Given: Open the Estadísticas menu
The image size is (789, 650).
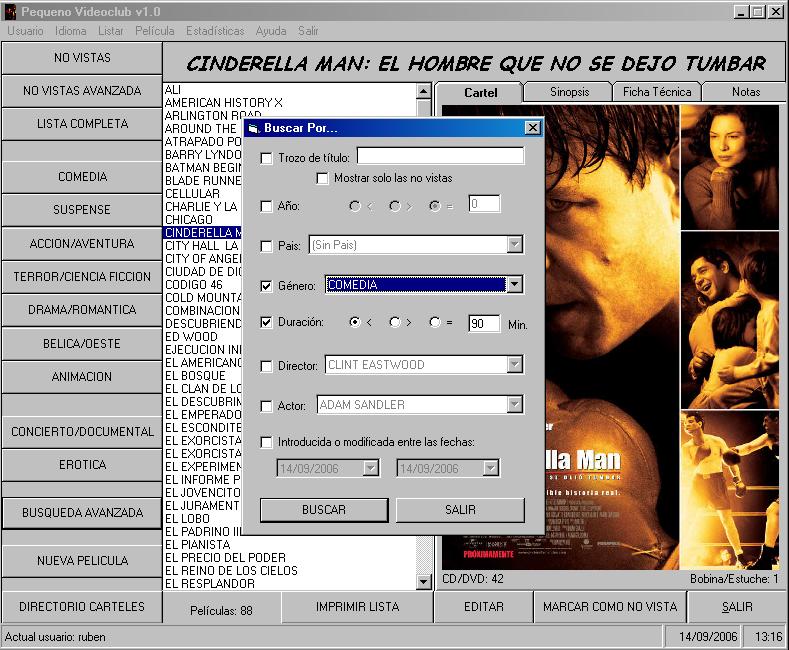Looking at the screenshot, I should (215, 31).
